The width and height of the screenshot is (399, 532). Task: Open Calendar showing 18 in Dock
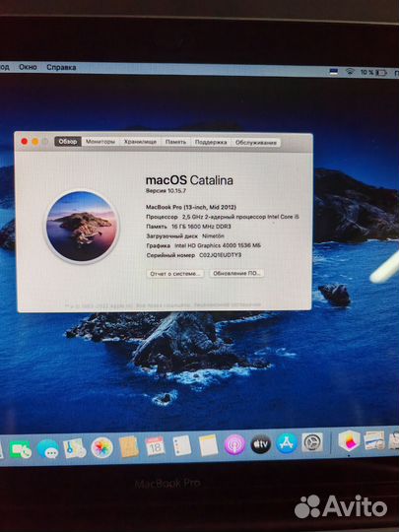[155, 446]
